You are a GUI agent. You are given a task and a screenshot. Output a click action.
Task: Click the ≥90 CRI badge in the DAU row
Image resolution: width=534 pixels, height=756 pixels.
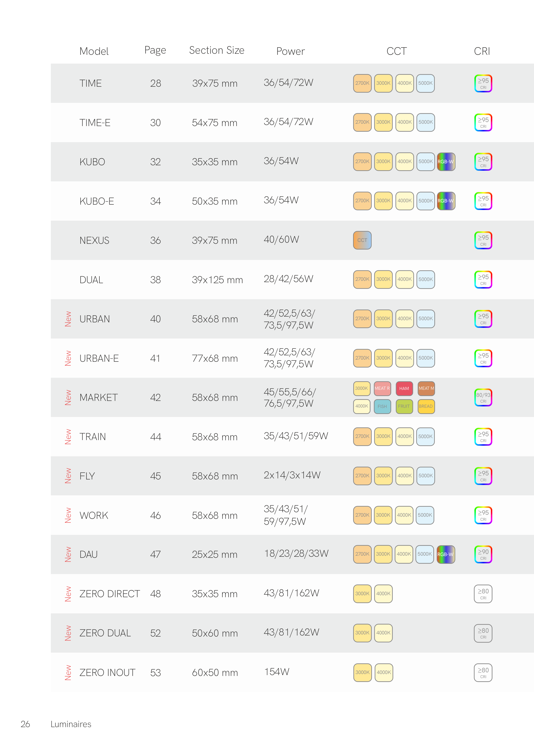click(483, 555)
